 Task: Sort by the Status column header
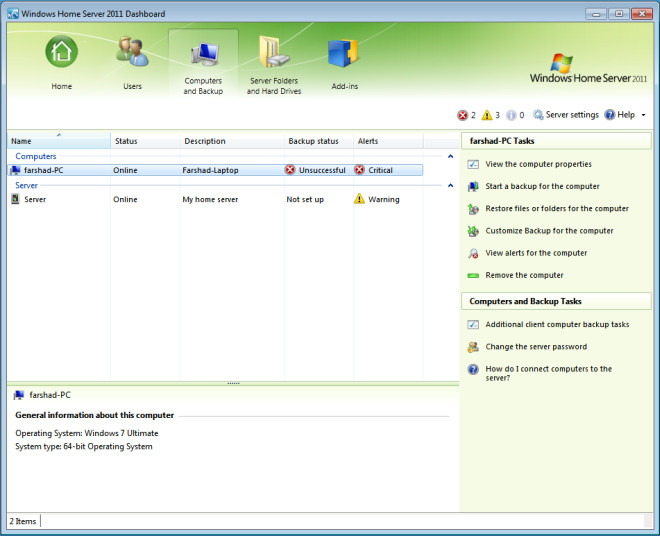click(145, 141)
